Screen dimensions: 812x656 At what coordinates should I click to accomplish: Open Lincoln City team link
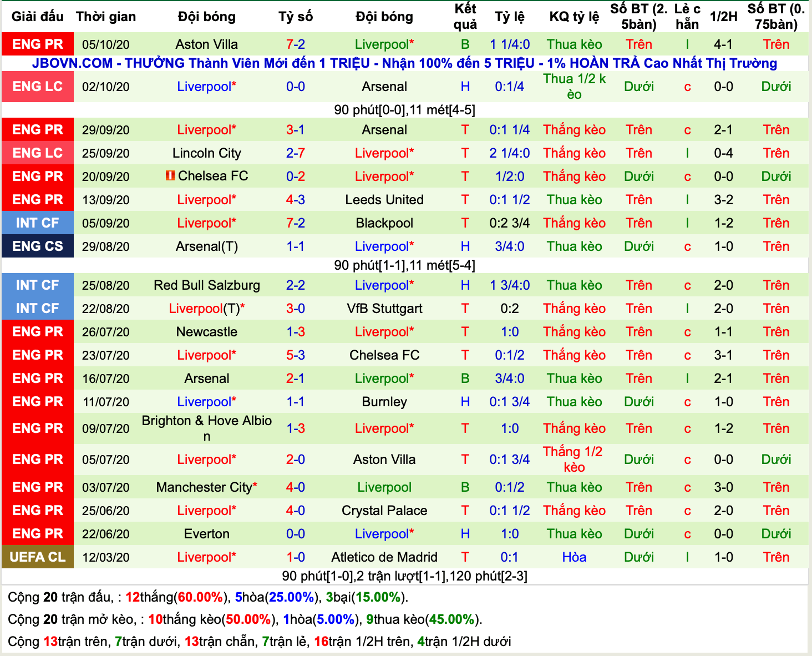click(207, 153)
